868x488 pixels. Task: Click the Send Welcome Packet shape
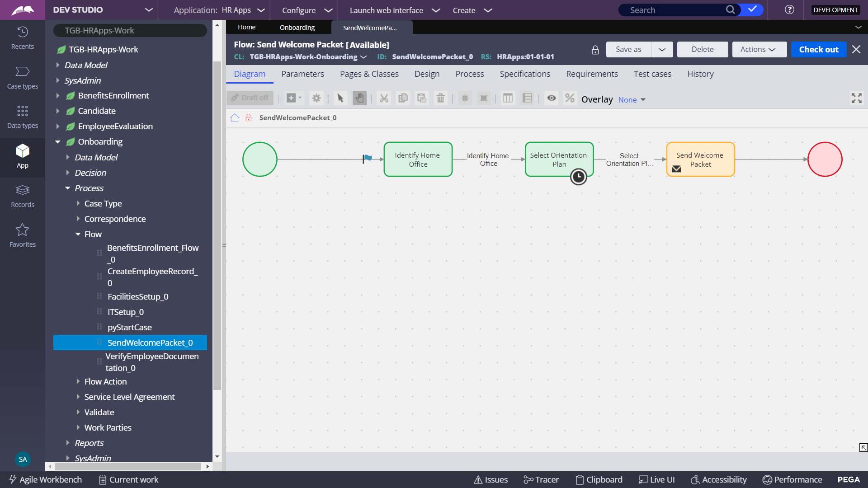[700, 160]
